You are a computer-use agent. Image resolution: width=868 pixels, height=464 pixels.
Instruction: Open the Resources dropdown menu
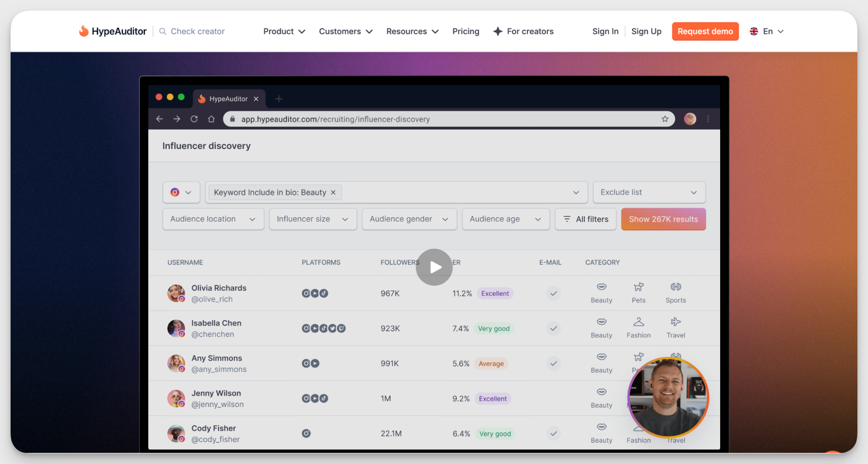point(412,31)
